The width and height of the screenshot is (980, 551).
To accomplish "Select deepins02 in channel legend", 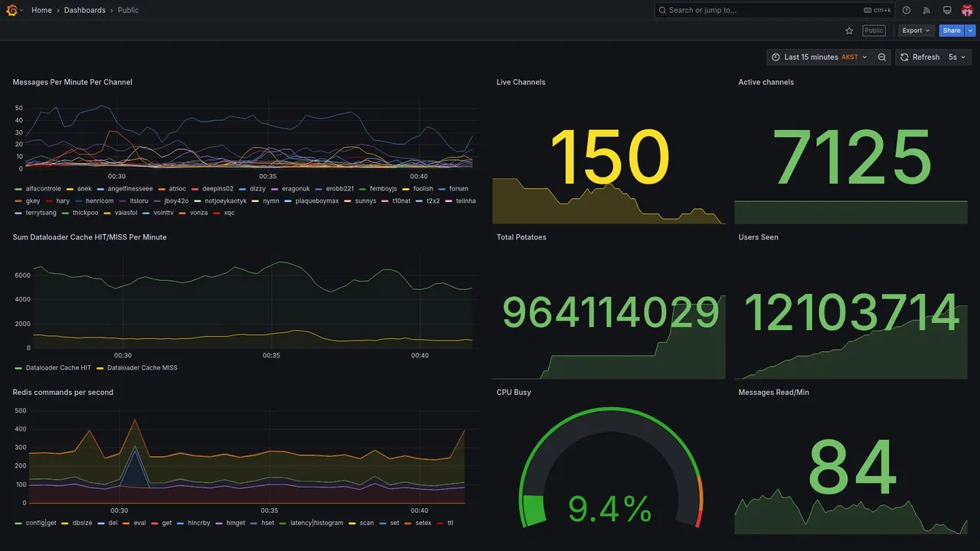I will pyautogui.click(x=217, y=189).
